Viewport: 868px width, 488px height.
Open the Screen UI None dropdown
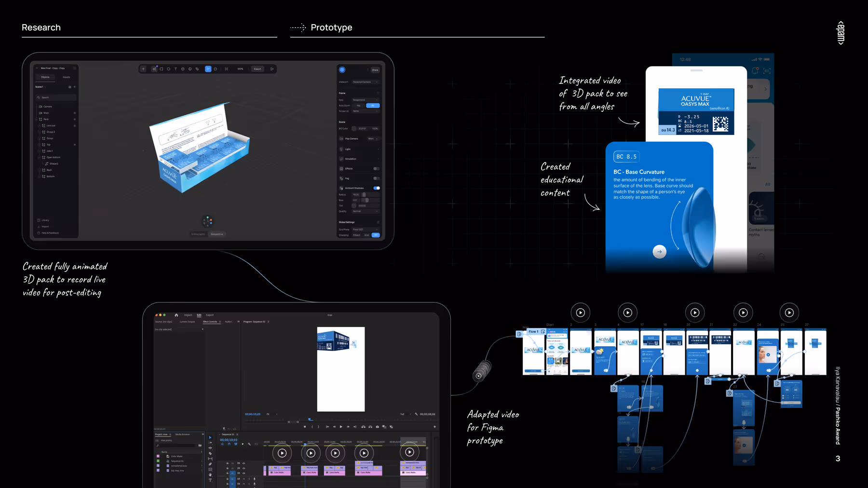(366, 111)
